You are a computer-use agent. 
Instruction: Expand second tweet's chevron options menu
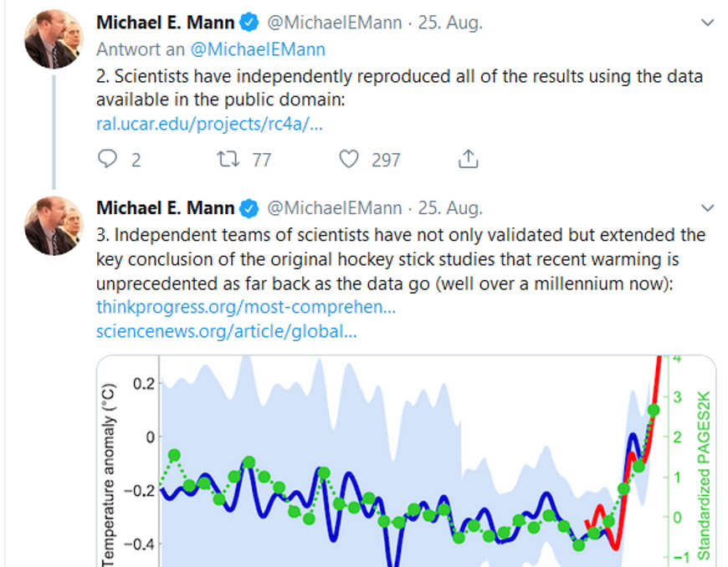tap(707, 208)
